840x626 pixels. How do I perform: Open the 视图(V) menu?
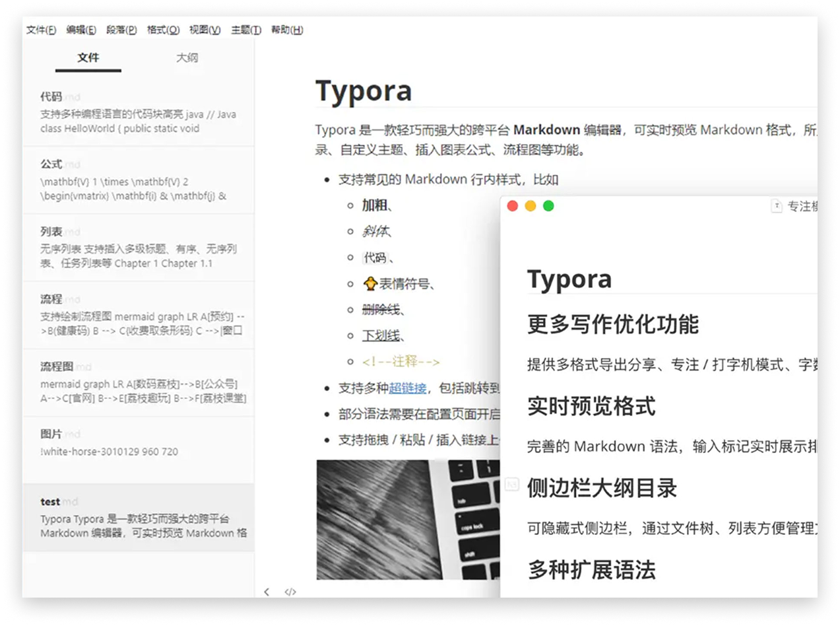point(204,30)
